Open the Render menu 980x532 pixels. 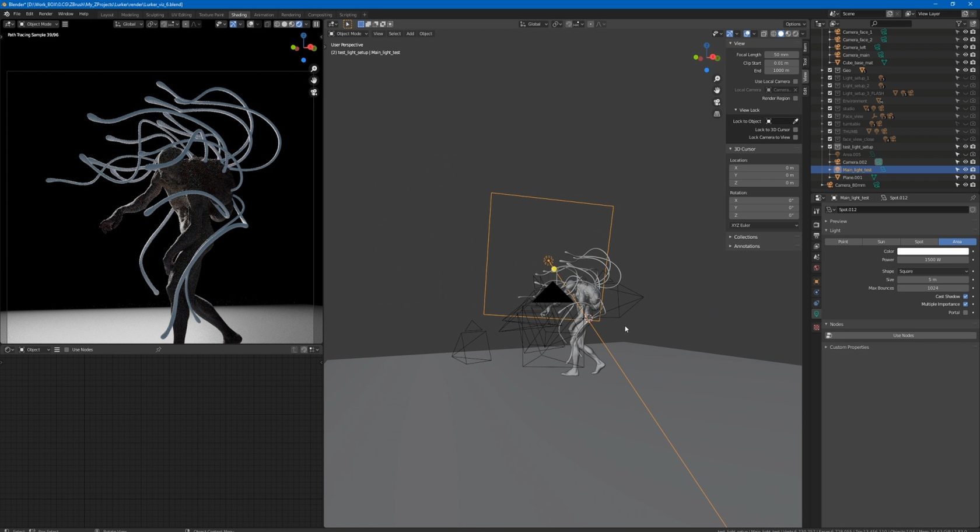tap(45, 13)
